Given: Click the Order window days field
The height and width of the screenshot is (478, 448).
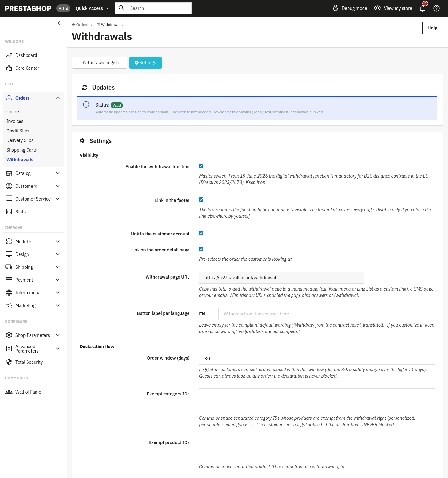Looking at the screenshot, I should (317, 359).
